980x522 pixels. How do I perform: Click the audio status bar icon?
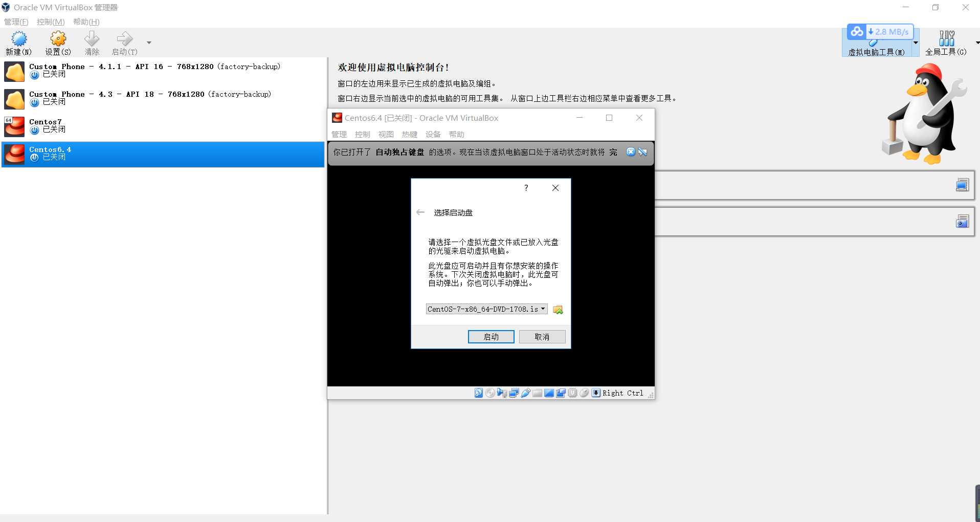[x=502, y=393]
